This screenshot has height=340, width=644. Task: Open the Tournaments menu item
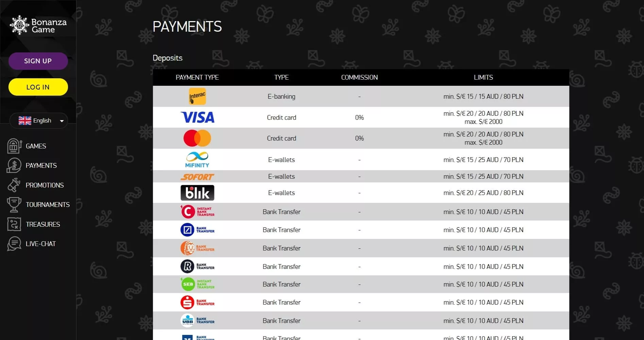coord(48,205)
